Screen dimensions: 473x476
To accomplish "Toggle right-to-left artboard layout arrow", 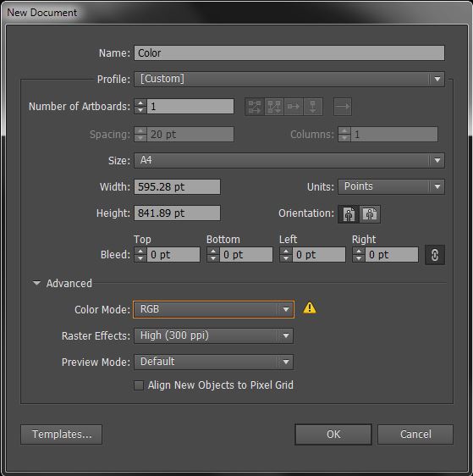I will [x=343, y=107].
